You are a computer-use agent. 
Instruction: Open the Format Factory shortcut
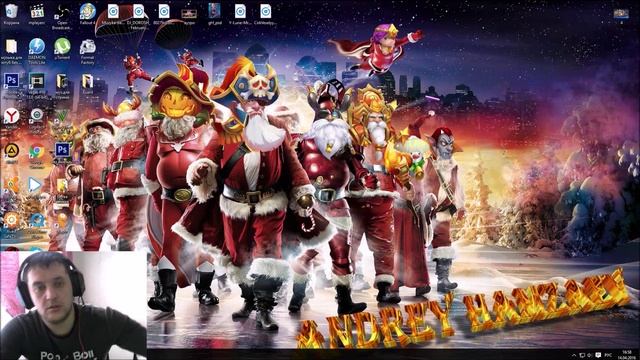click(87, 51)
